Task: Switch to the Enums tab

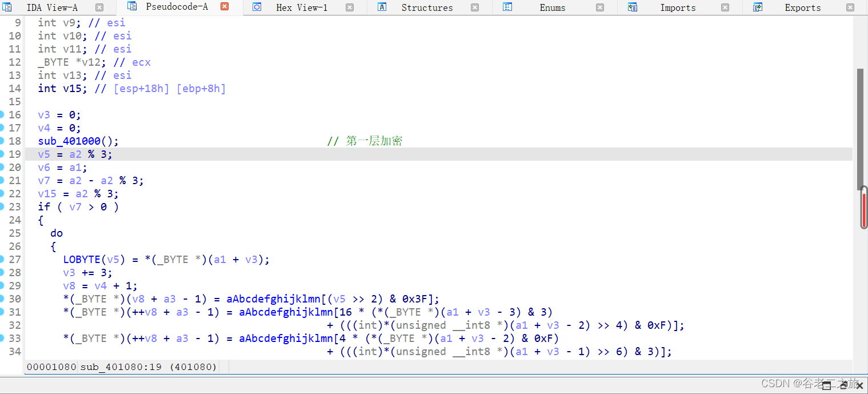Action: pyautogui.click(x=552, y=7)
